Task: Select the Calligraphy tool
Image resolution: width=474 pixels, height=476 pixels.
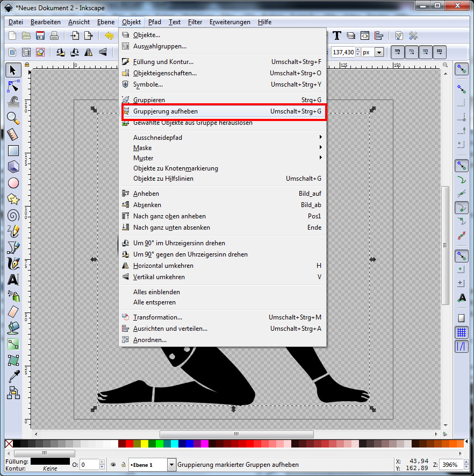Action: [x=13, y=264]
